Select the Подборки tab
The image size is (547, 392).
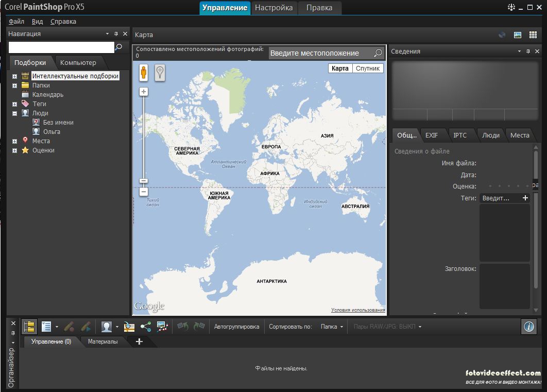30,63
